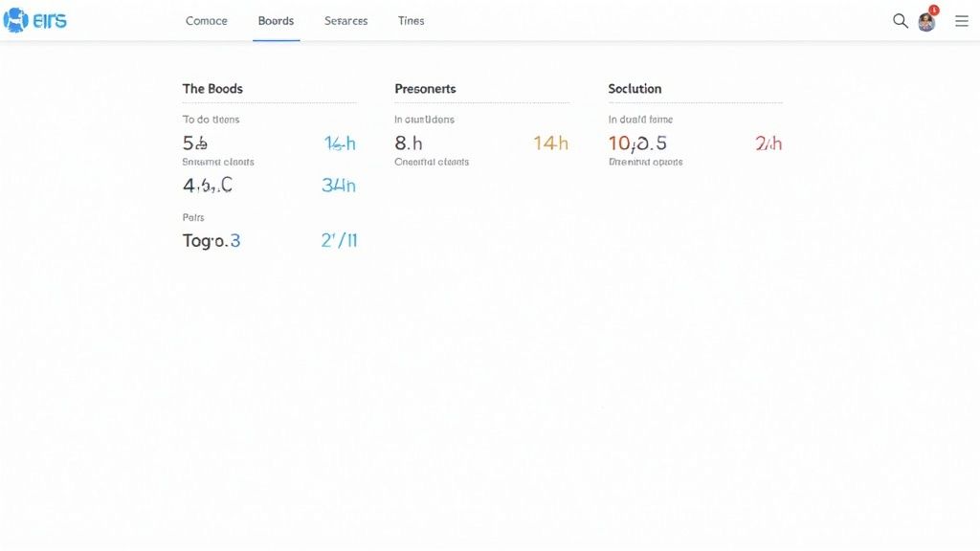Viewport: 980px width, 551px height.
Task: Open the Serarces tab
Action: click(x=345, y=21)
